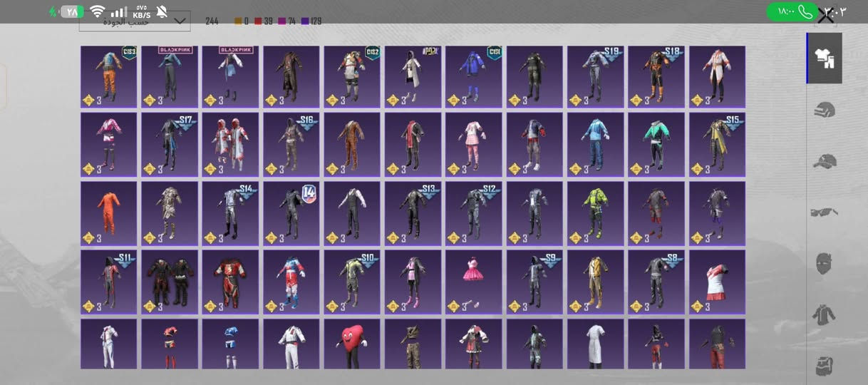
Task: Select the teal jacket outfit
Action: tap(656, 145)
